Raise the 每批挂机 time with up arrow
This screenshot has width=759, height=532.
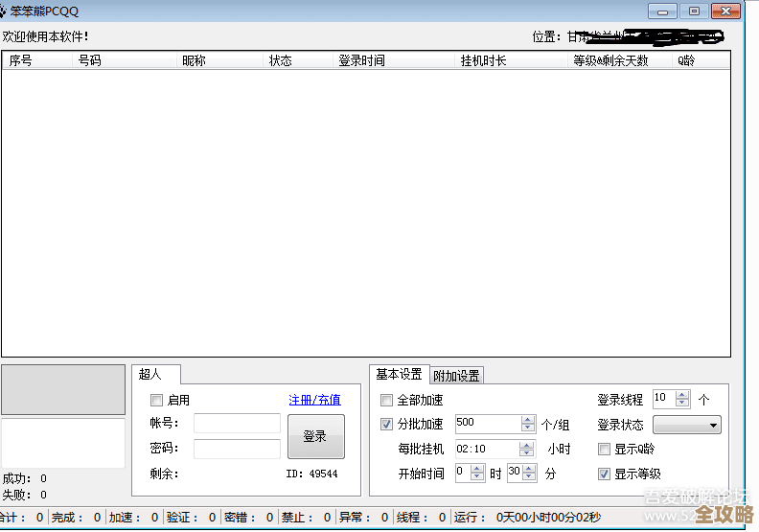click(x=527, y=445)
